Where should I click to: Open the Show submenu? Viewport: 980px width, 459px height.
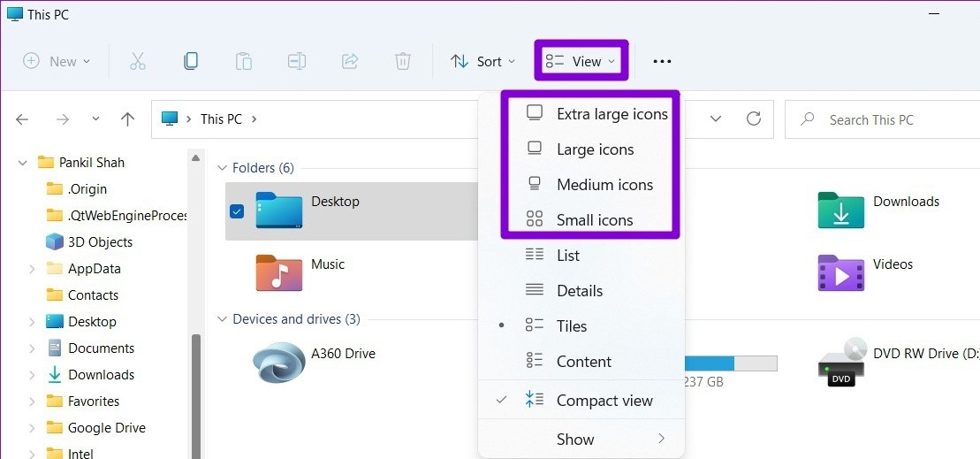click(581, 439)
